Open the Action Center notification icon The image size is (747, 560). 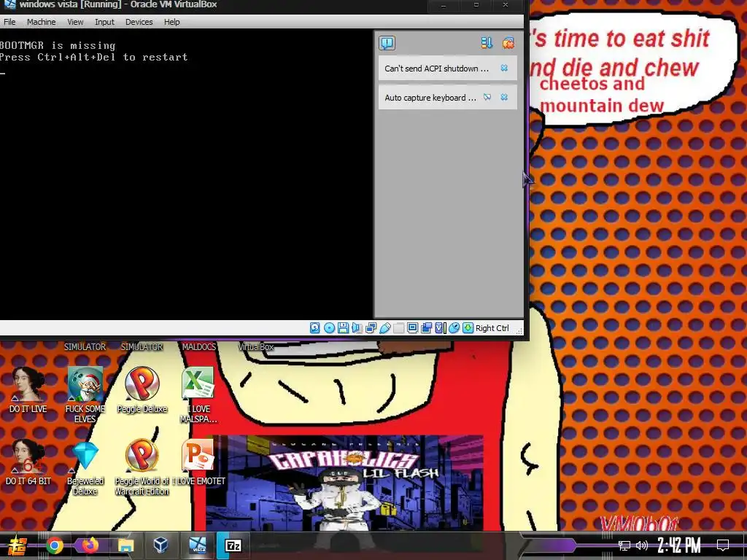coord(723,545)
